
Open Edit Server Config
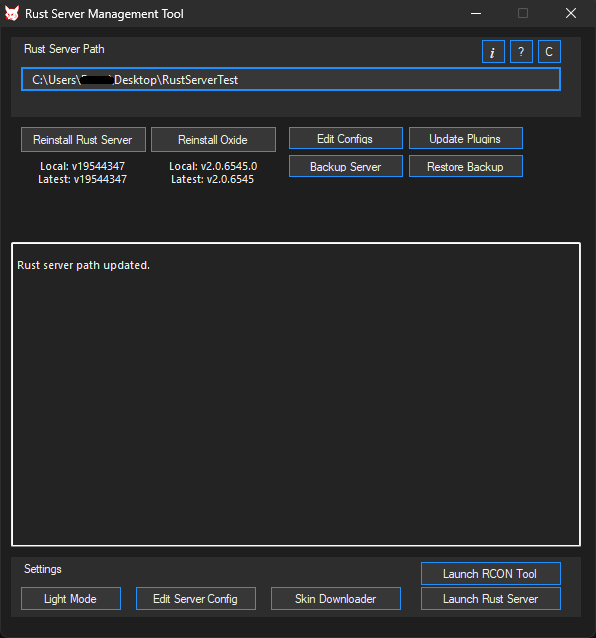(196, 599)
